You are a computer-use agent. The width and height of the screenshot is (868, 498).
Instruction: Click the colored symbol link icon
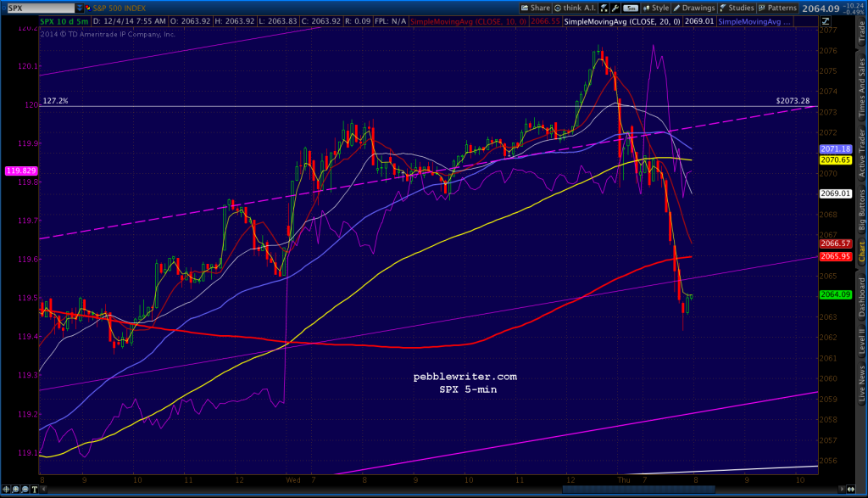[x=87, y=8]
